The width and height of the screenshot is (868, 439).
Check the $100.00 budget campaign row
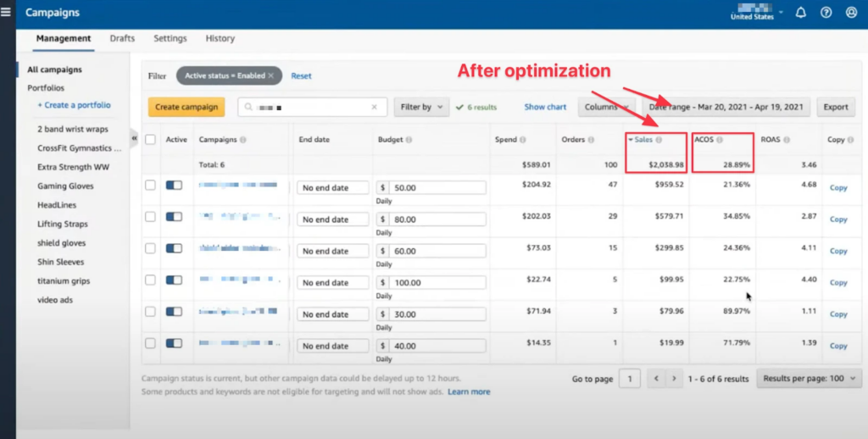click(x=150, y=280)
